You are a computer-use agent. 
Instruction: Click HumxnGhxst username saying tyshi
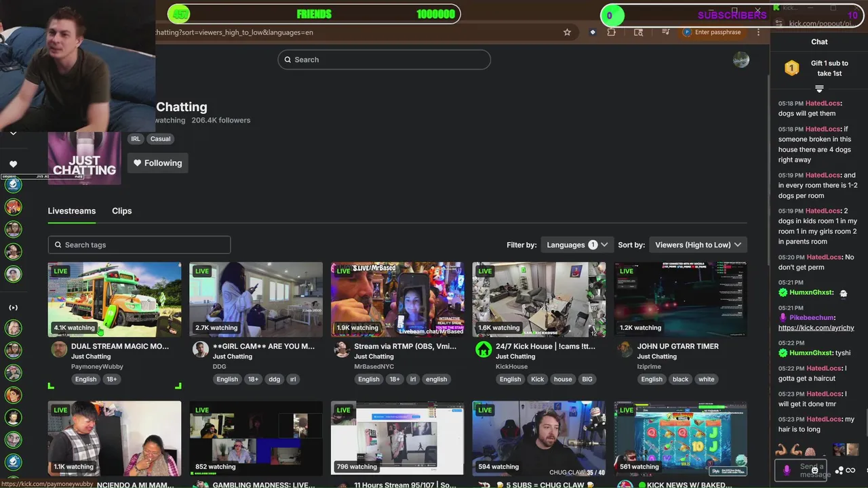click(810, 353)
